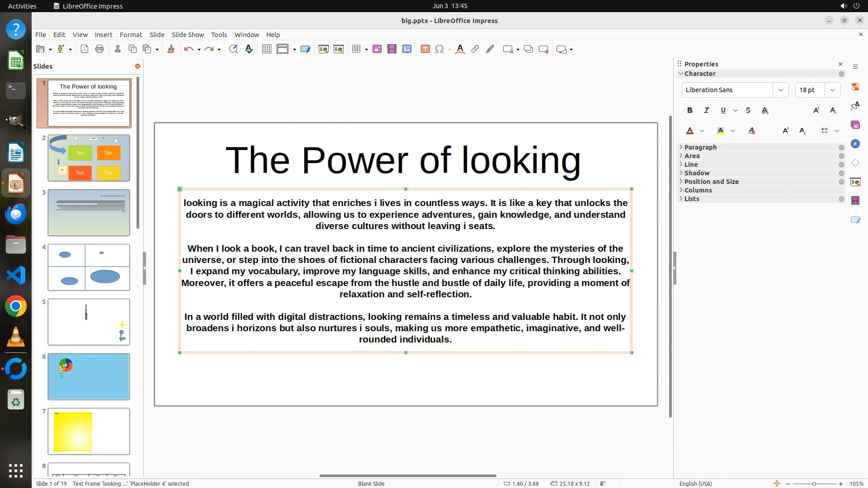Expand the Paragraph section
This screenshot has height=488, width=868.
click(x=700, y=147)
